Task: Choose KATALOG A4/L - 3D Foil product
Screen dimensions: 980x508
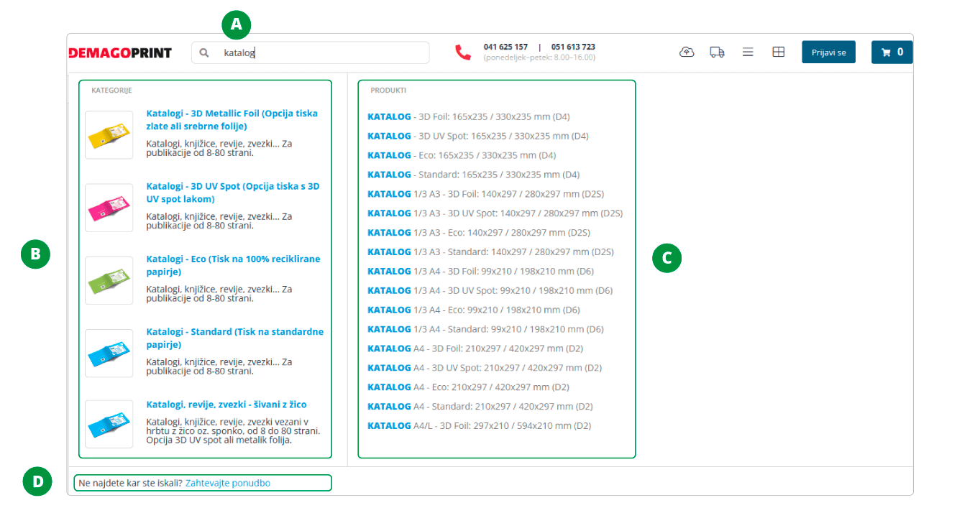Action: tap(479, 425)
